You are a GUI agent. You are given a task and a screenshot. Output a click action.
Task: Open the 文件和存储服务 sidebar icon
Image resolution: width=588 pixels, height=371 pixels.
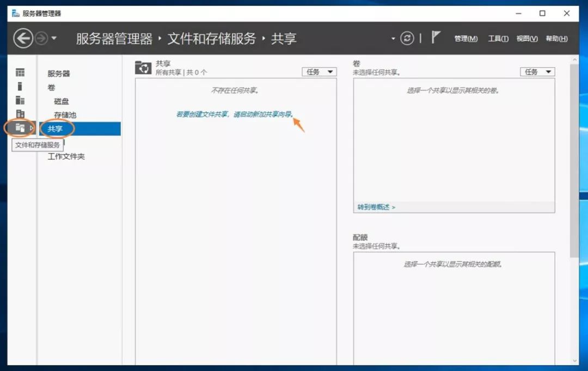point(20,128)
